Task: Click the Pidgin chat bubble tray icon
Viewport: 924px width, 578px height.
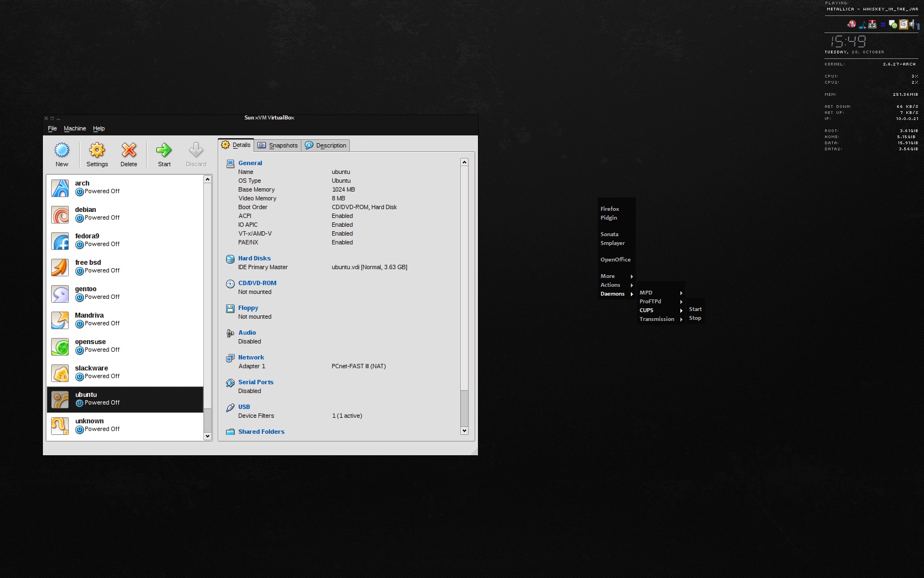Action: coord(893,24)
